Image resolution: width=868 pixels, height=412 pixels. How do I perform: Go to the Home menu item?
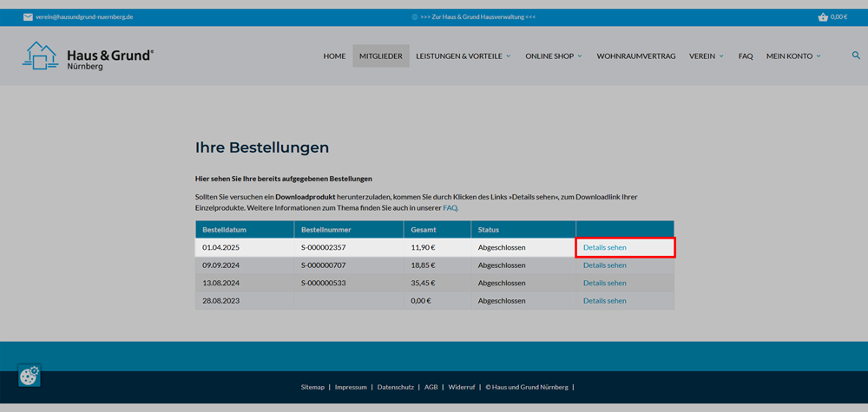pyautogui.click(x=334, y=56)
